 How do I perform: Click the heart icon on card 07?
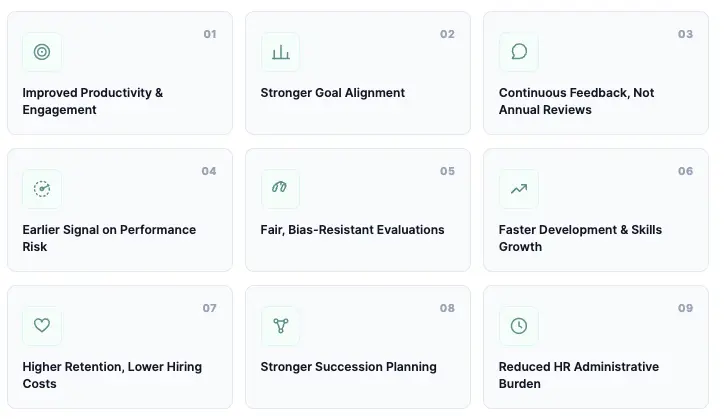[x=42, y=325]
